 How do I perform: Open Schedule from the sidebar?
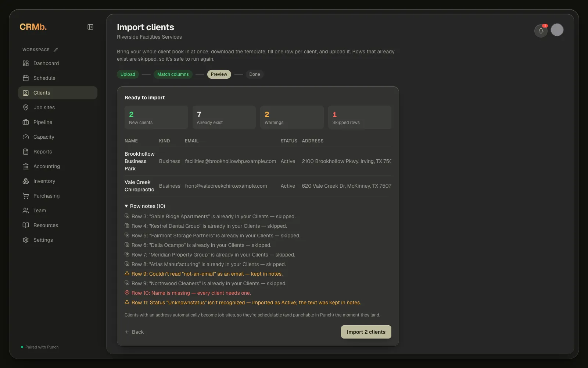58,78
